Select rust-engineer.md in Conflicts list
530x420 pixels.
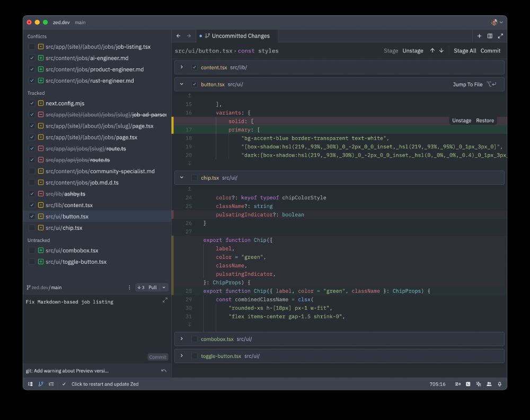(98, 81)
